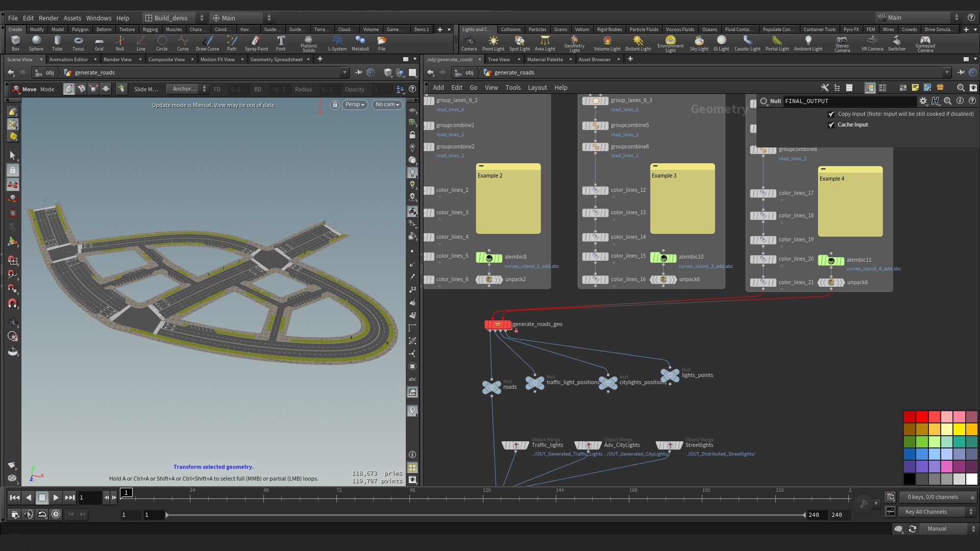This screenshot has height=551, width=980.
Task: Click the Slide M... tool button
Action: [146, 89]
